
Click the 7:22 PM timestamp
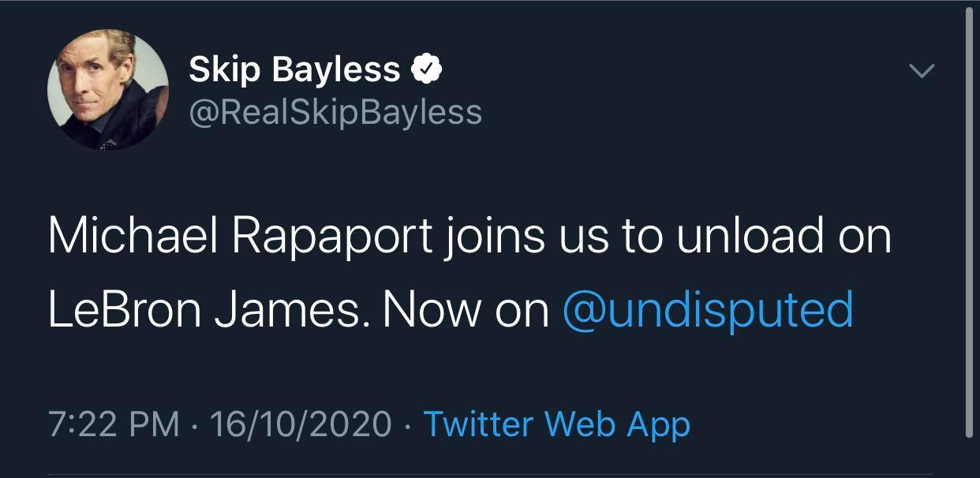pos(114,424)
